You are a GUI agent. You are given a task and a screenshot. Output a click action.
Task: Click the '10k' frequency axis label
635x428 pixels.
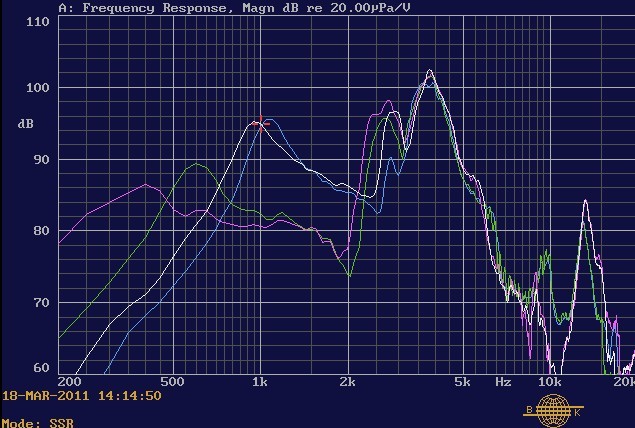[550, 381]
